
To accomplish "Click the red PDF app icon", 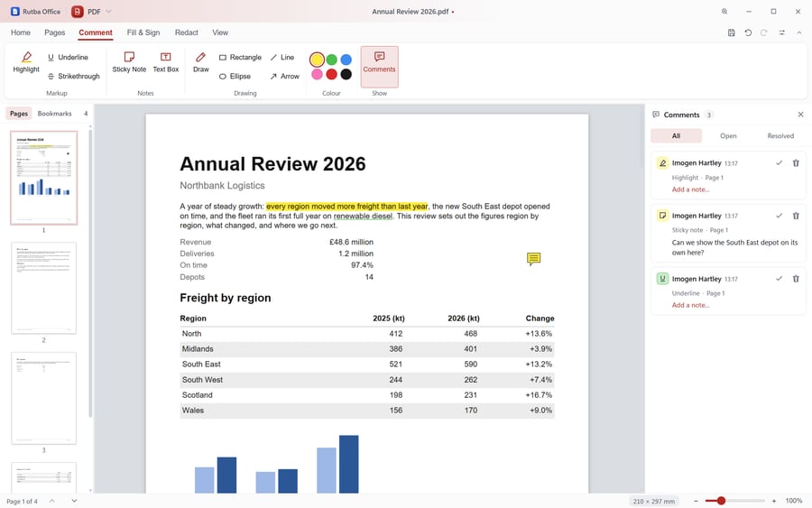I will (x=78, y=12).
